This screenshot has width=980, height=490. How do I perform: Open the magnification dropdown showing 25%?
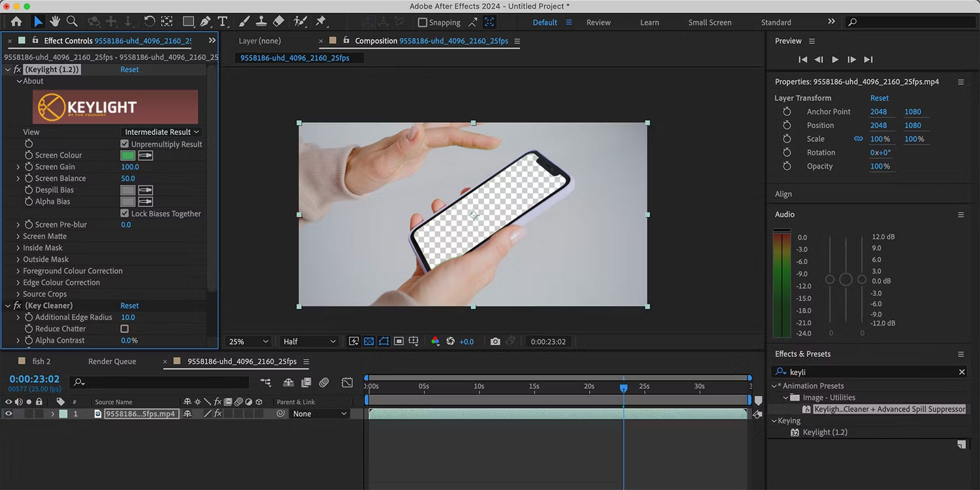(x=247, y=341)
